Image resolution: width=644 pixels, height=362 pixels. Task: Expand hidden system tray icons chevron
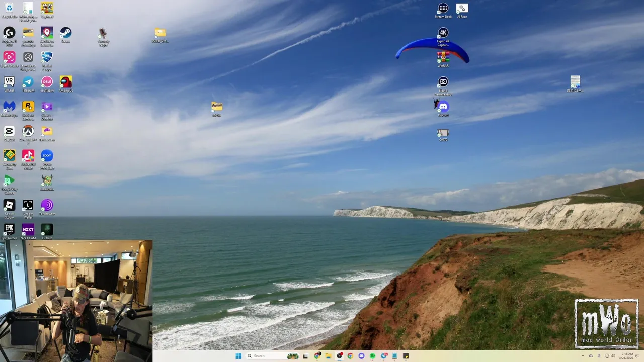point(583,356)
